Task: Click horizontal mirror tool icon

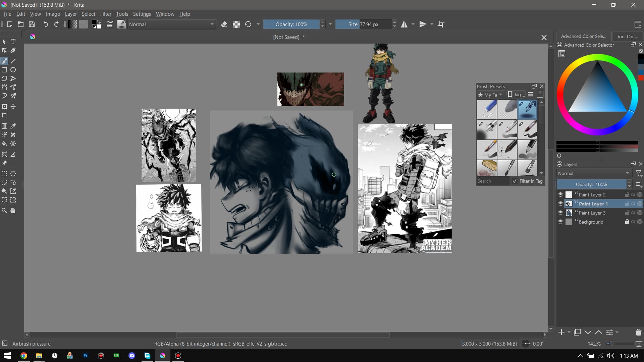Action: (404, 24)
